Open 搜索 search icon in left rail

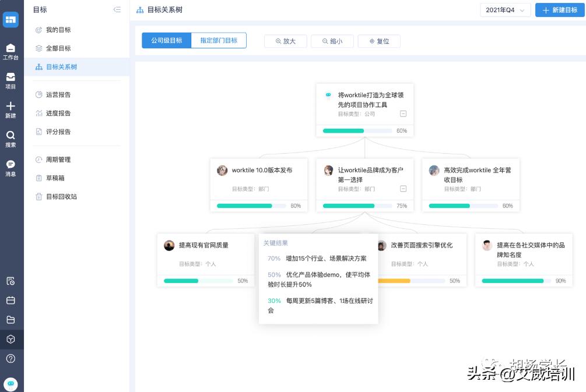pyautogui.click(x=10, y=139)
